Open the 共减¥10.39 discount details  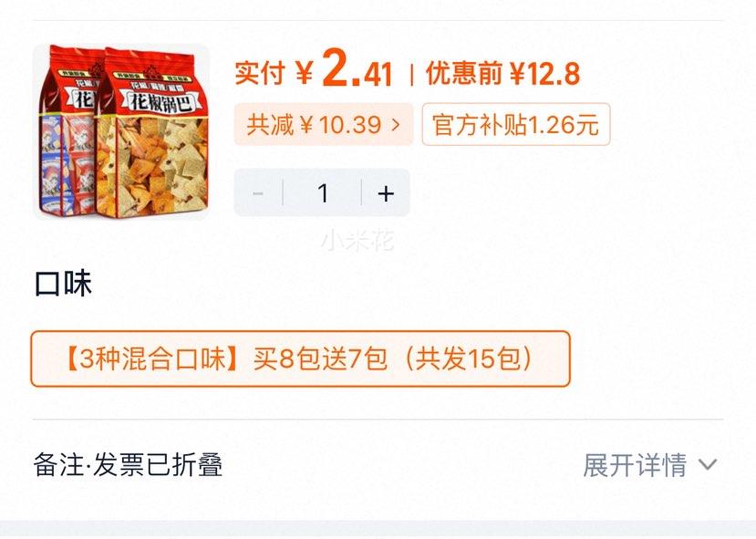[324, 124]
